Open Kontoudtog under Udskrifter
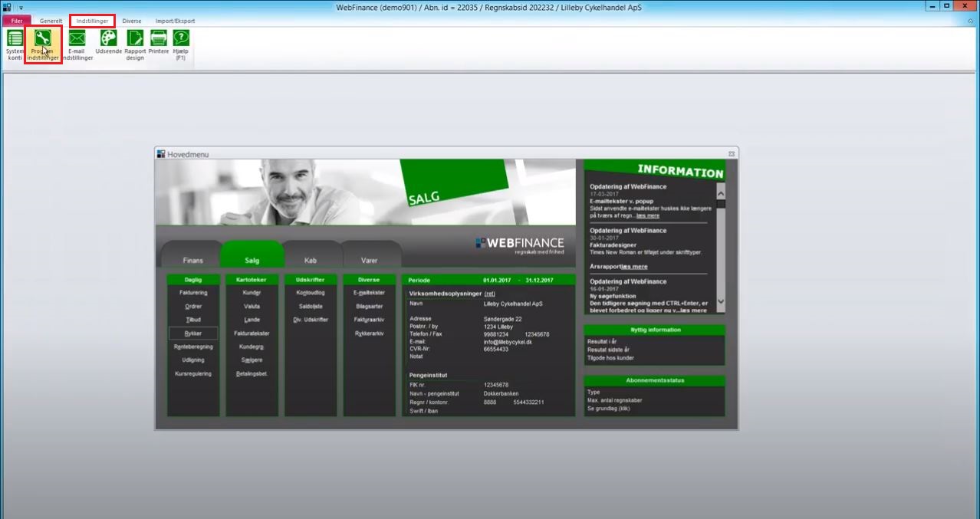Screen dimensions: 980x519 point(311,293)
